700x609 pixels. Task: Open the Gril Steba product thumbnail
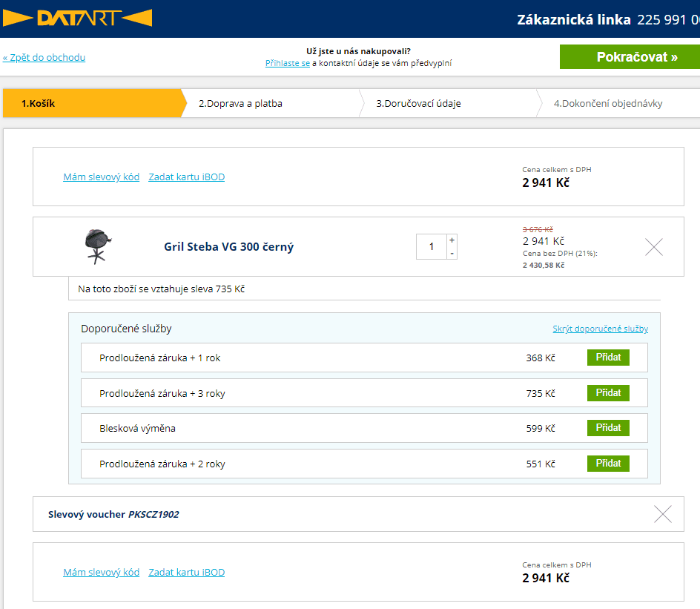pos(98,246)
